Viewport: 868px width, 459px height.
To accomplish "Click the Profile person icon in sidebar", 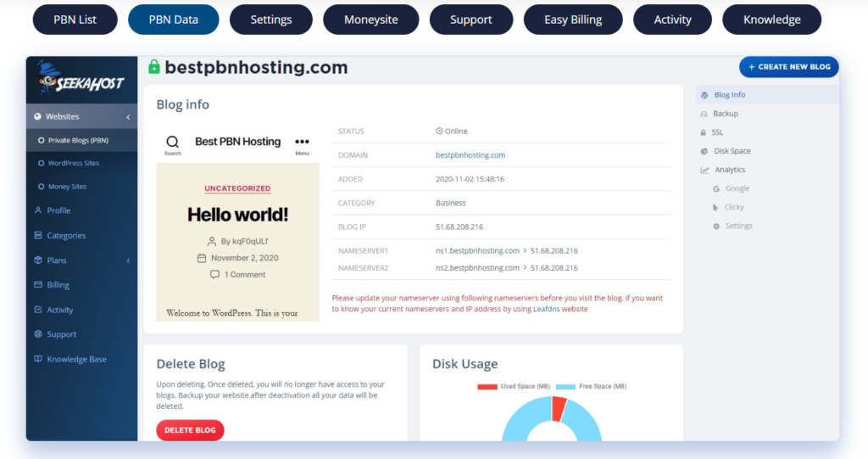I will 38,210.
